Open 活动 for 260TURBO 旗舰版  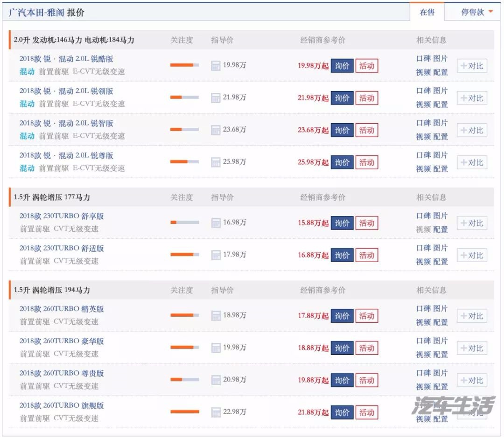click(367, 412)
